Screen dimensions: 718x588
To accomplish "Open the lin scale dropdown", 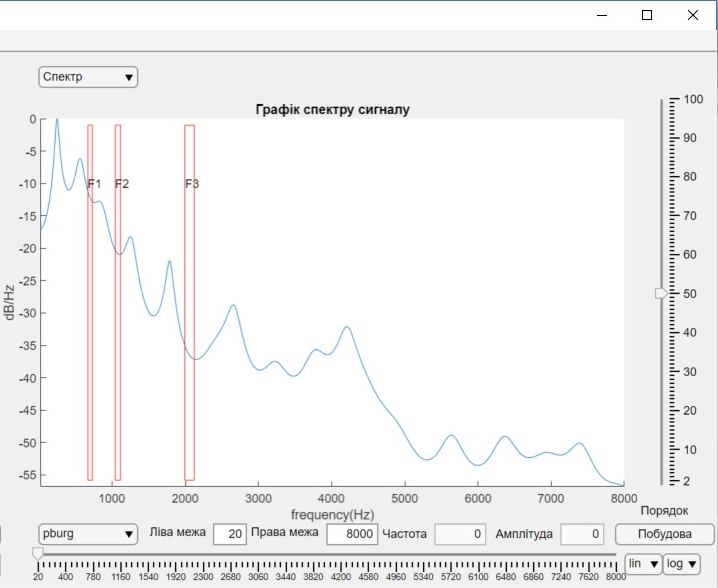I will (642, 564).
